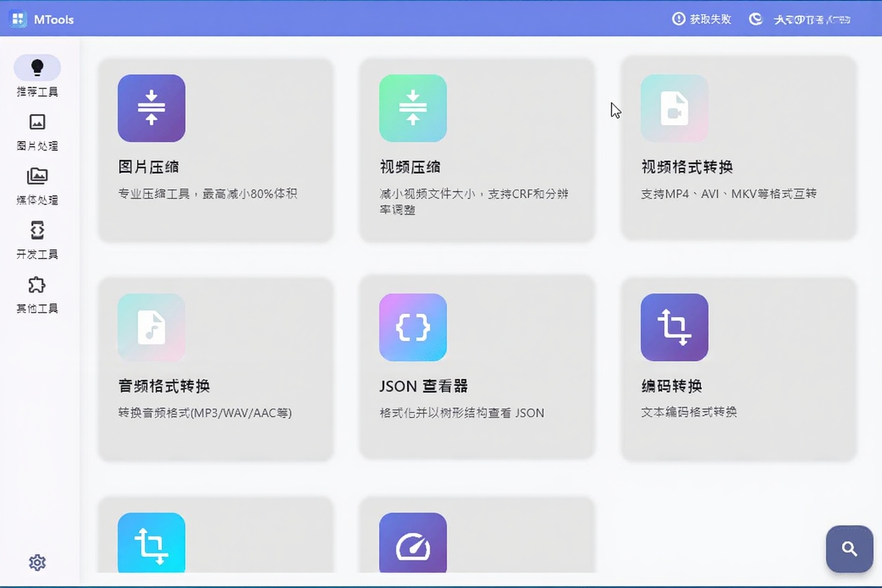This screenshot has height=588, width=882.
Task: Launch the 视频格式转换 video converter icon
Action: [x=674, y=107]
